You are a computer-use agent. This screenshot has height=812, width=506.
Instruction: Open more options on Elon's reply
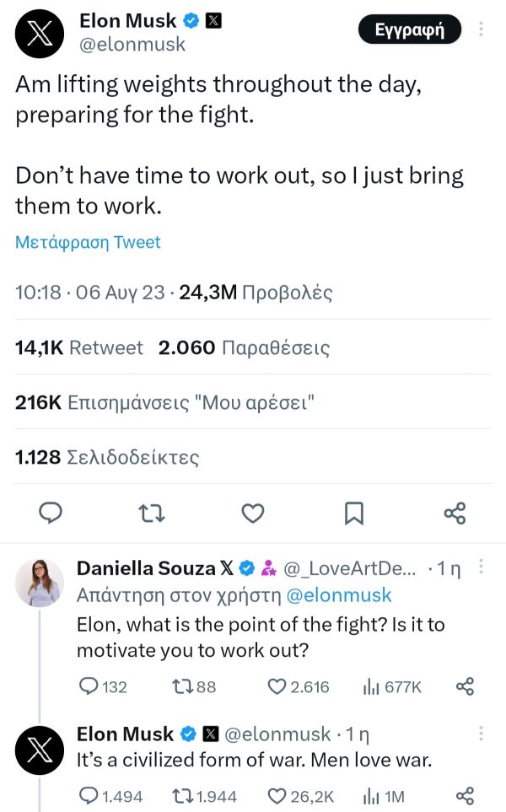coord(482,733)
